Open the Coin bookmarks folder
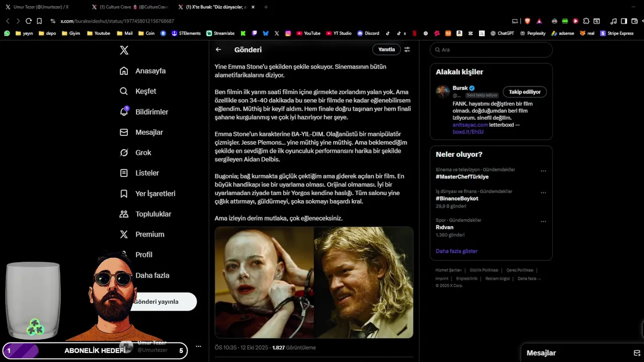 146,33
